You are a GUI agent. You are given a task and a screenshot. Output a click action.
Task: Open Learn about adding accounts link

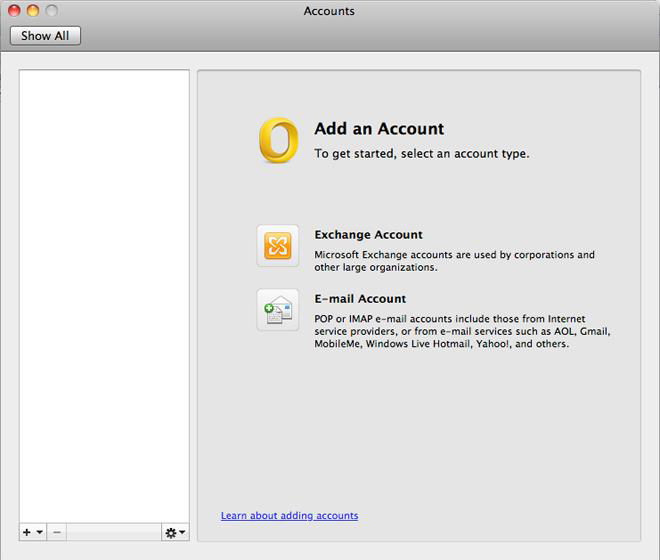pyautogui.click(x=289, y=516)
